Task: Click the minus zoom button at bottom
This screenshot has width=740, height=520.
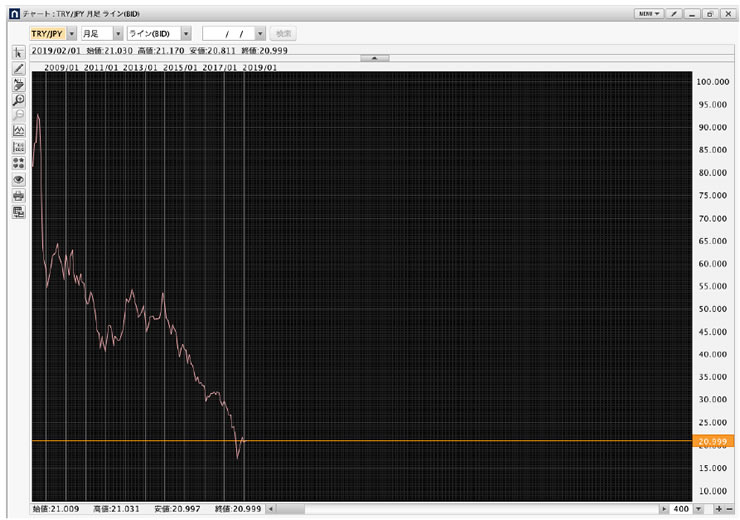Action: (730, 509)
